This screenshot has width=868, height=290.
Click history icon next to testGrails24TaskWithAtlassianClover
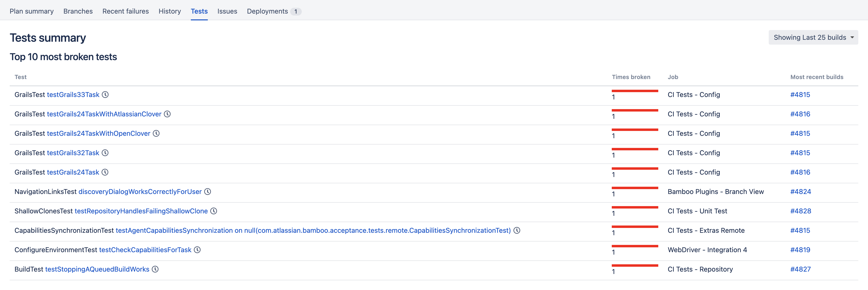167,114
